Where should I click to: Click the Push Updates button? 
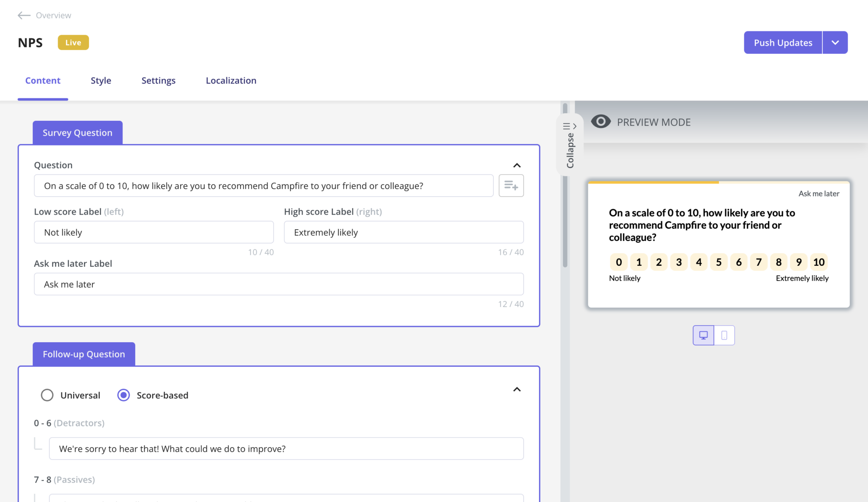[782, 42]
